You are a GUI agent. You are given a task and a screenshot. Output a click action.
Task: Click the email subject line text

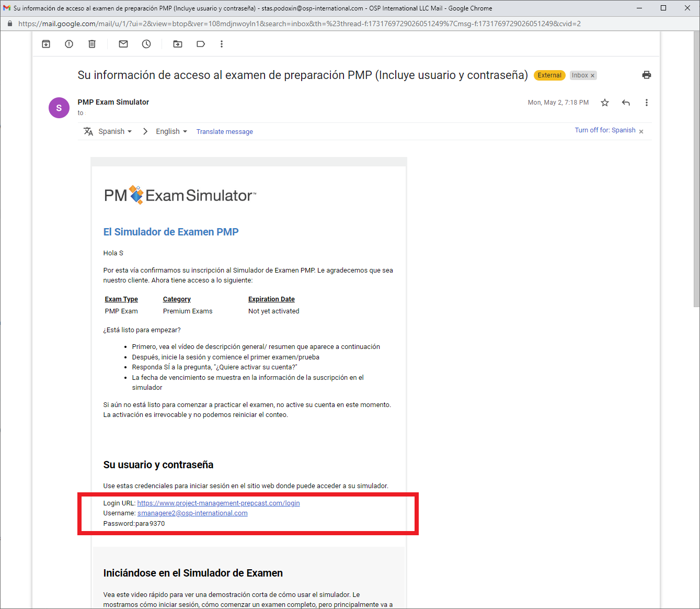click(303, 75)
